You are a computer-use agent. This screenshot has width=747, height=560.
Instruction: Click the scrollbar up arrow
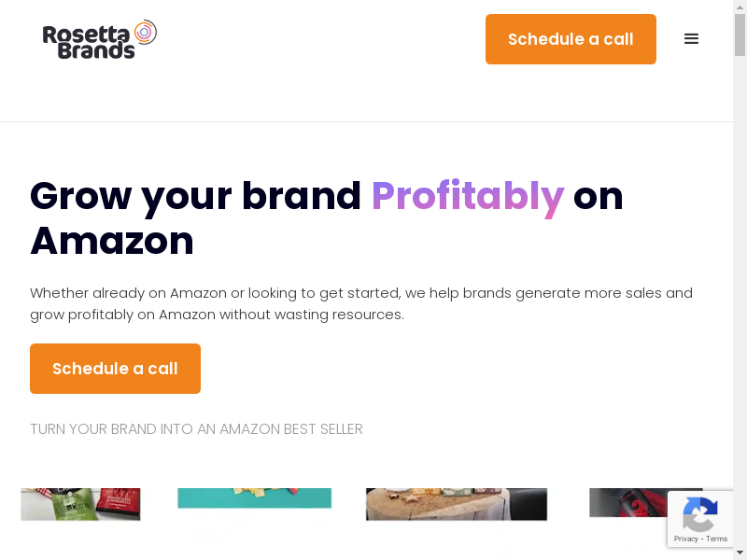tap(740, 7)
